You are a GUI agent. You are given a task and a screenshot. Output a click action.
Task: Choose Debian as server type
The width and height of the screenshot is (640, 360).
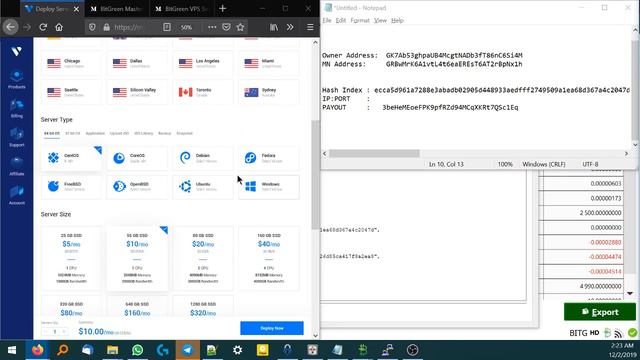203,158
